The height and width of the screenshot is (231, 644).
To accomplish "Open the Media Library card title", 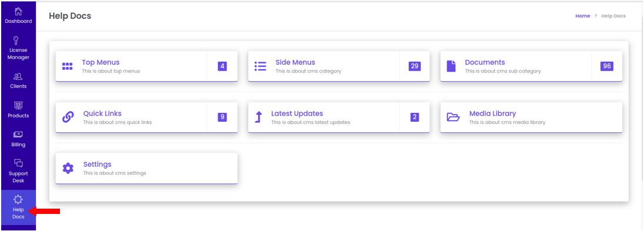I will [x=492, y=113].
